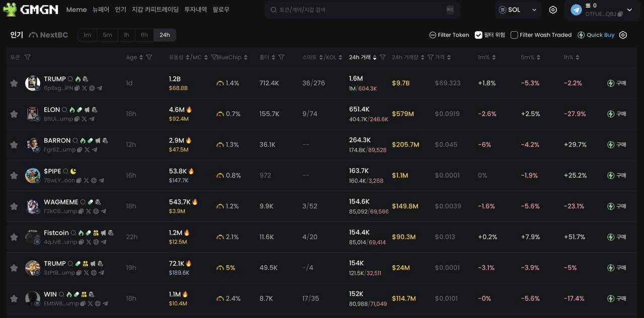Sort by 1m% change
Screen dimensions: 644x318
pos(493,57)
